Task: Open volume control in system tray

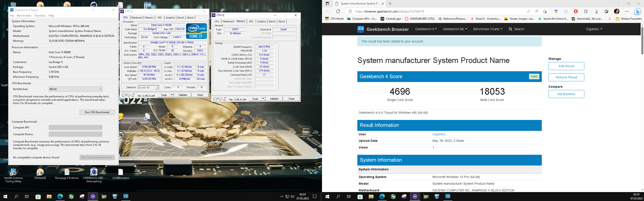Action: click(292, 197)
